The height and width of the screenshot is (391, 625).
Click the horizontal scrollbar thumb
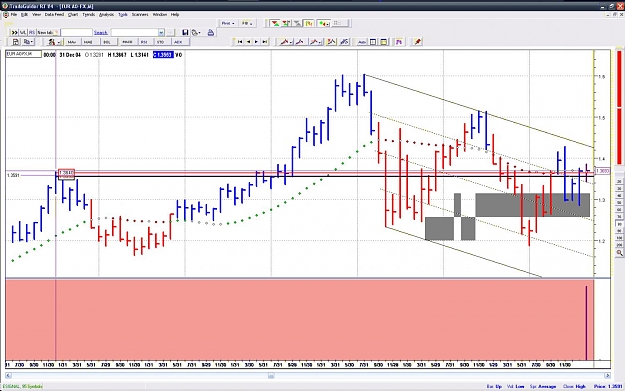tap(271, 375)
